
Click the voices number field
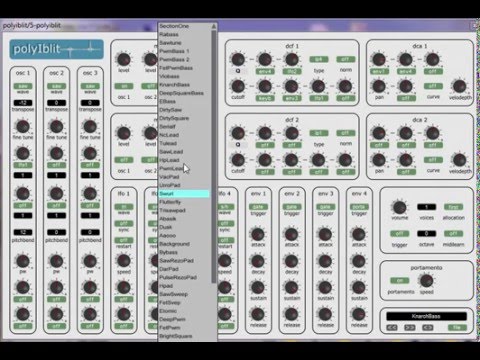pyautogui.click(x=426, y=207)
